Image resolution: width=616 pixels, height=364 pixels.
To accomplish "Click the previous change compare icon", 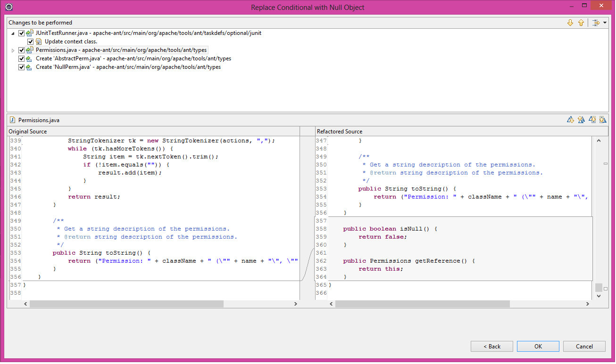I will (x=603, y=120).
